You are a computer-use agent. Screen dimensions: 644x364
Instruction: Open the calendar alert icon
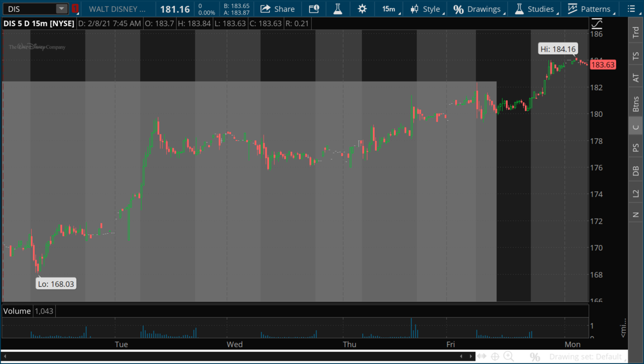(313, 9)
